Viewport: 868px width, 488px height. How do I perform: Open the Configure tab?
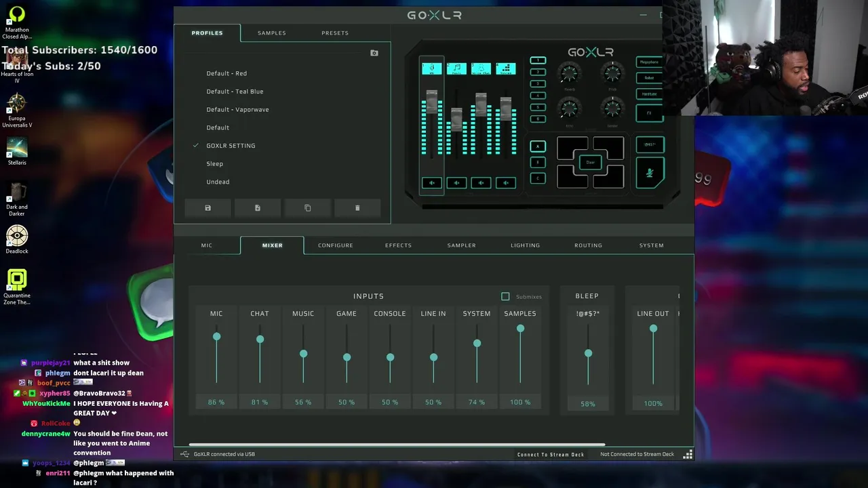336,245
